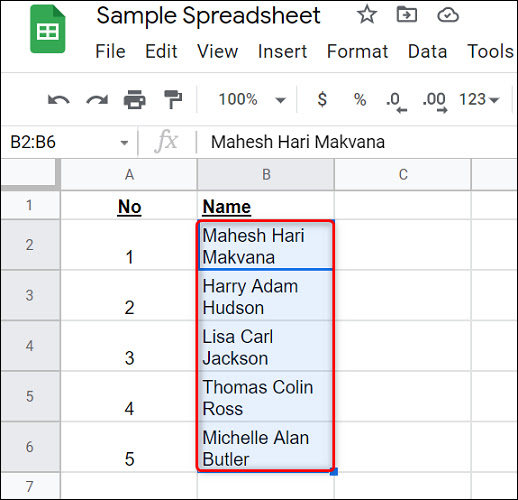518x500 pixels.
Task: Star the Sample Spreadsheet document
Action: point(367,15)
